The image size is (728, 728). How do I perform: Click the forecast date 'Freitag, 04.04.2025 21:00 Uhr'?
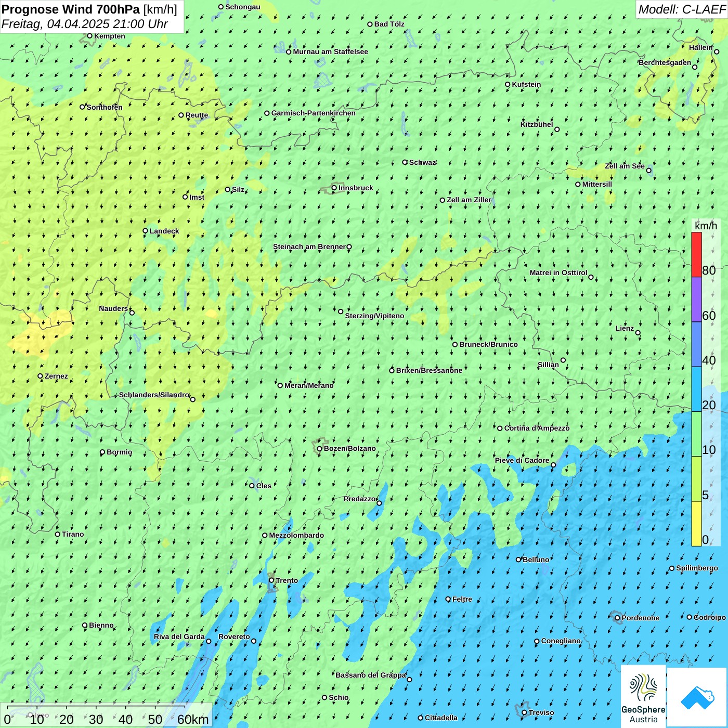click(85, 24)
